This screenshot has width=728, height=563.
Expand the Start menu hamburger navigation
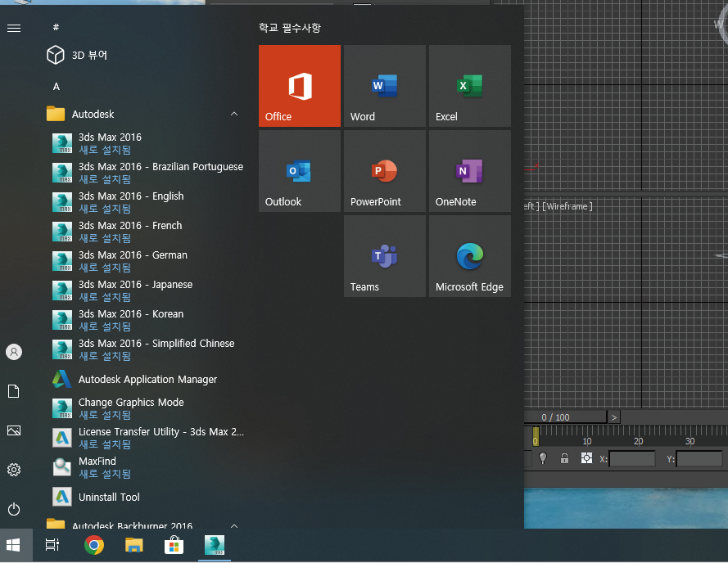(x=14, y=29)
